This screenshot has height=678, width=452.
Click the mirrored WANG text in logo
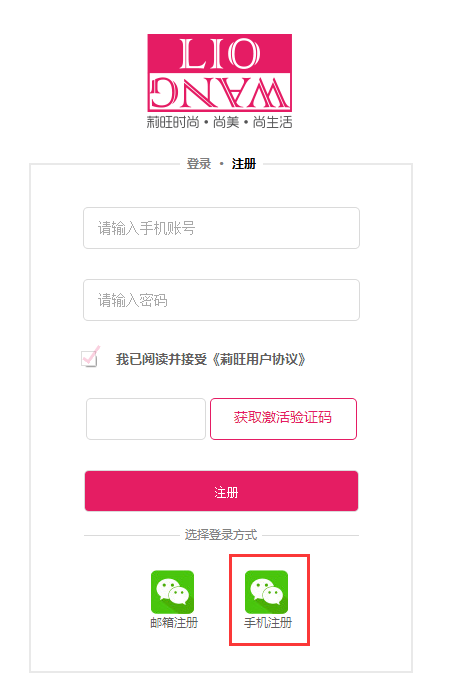click(219, 93)
